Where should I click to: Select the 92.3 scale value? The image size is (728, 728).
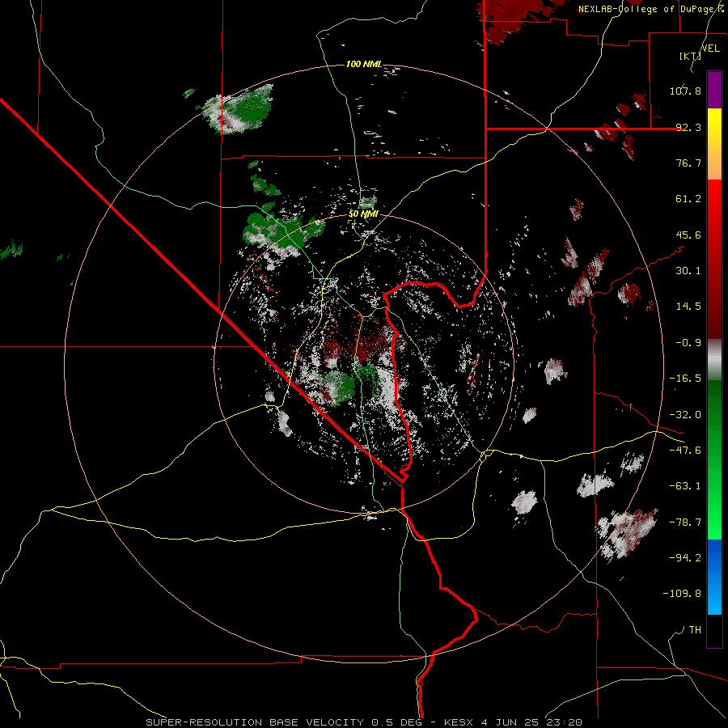click(x=688, y=127)
